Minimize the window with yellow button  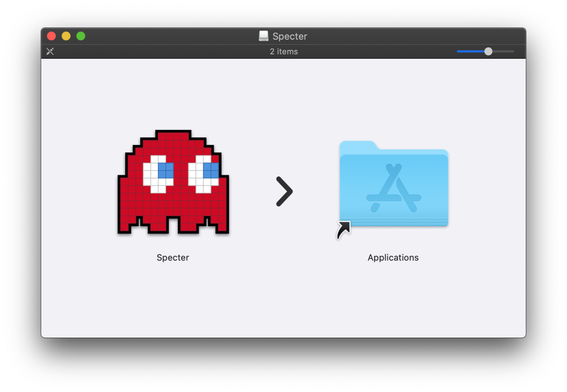[66, 36]
